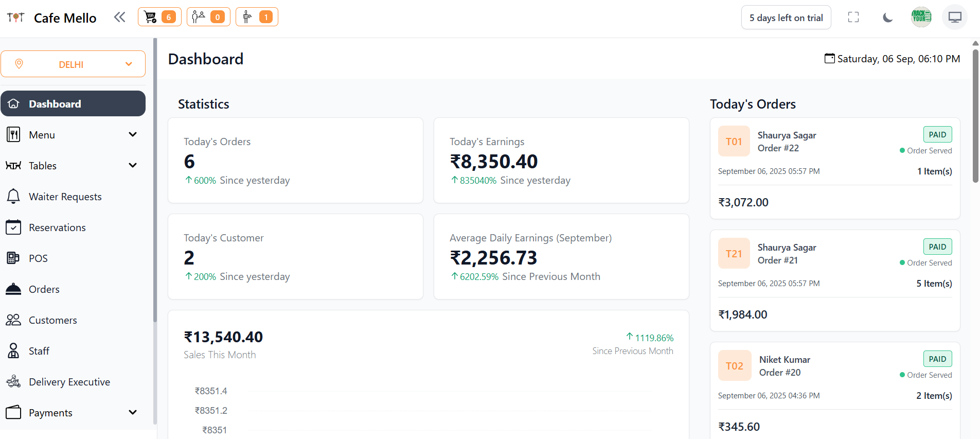Toggle dark mode with moon icon
Image resolution: width=980 pixels, height=439 pixels.
(x=887, y=18)
